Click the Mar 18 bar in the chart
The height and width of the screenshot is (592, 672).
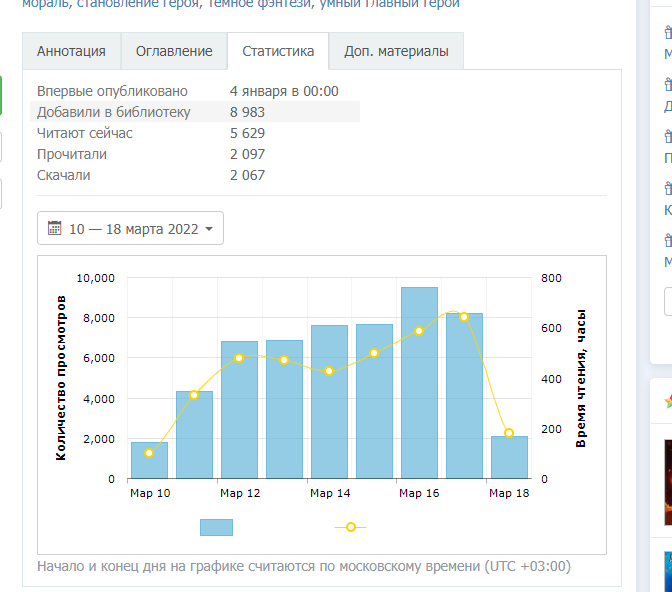point(509,458)
